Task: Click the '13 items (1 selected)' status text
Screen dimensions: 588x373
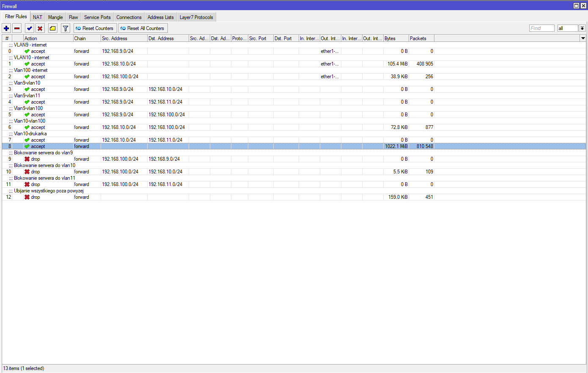Action: point(24,368)
